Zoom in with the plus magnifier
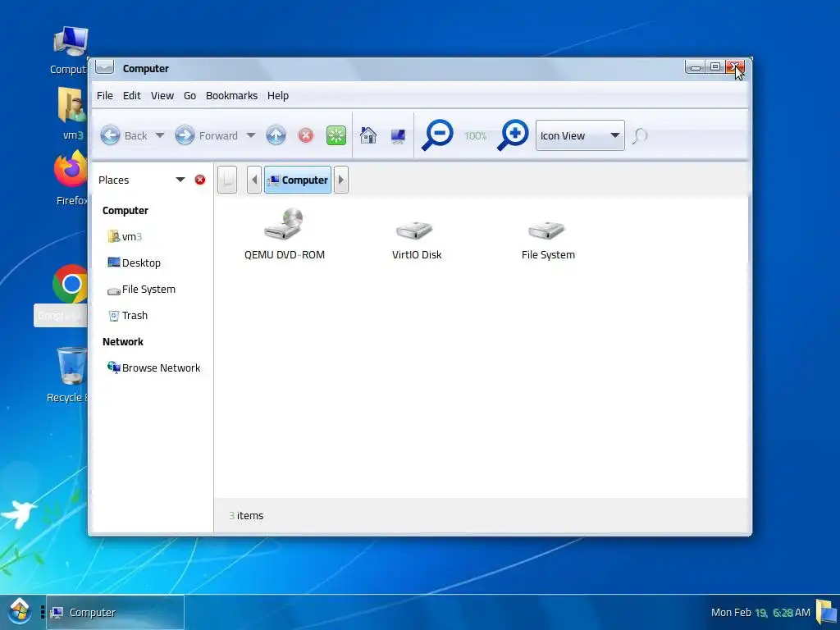This screenshot has height=630, width=840. 513,135
